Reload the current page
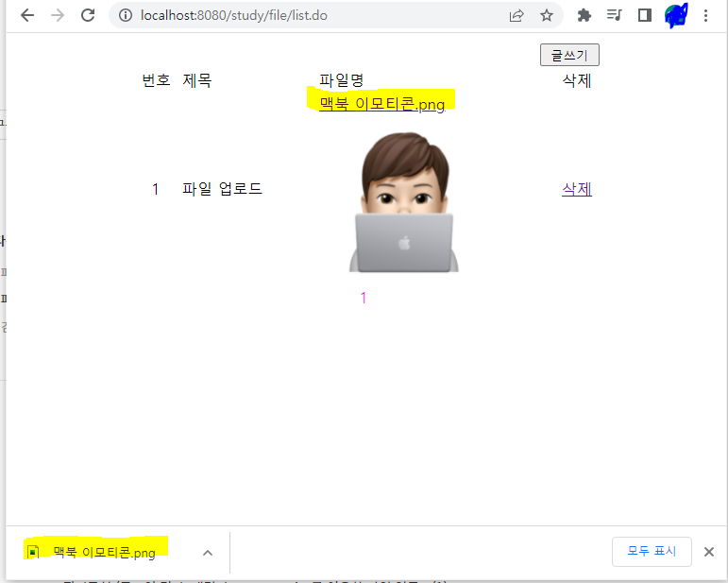Screen dimensions: 728x583 pos(88,15)
